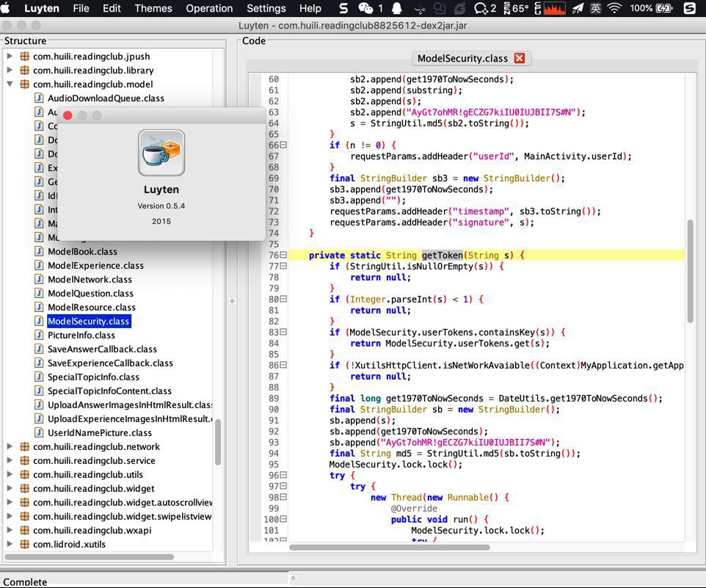The width and height of the screenshot is (706, 588).
Task: Click the Wi-Fi icon in menu bar
Action: pos(614,8)
